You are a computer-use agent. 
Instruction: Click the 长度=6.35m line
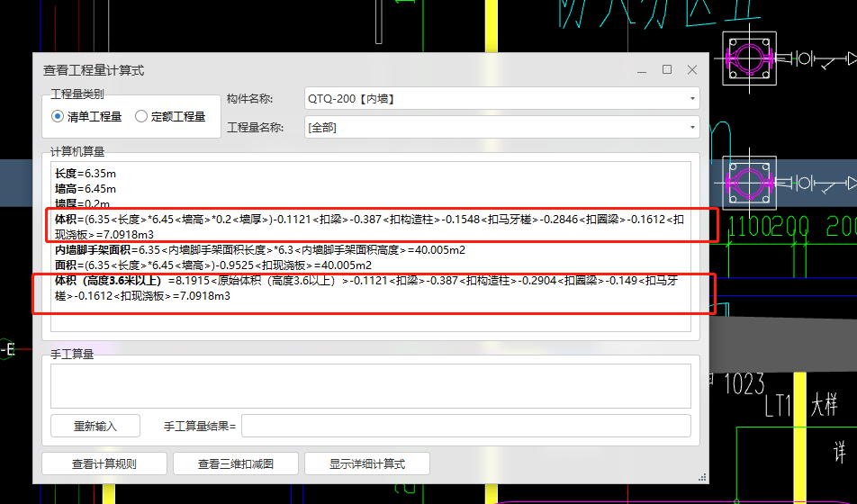coord(86,174)
